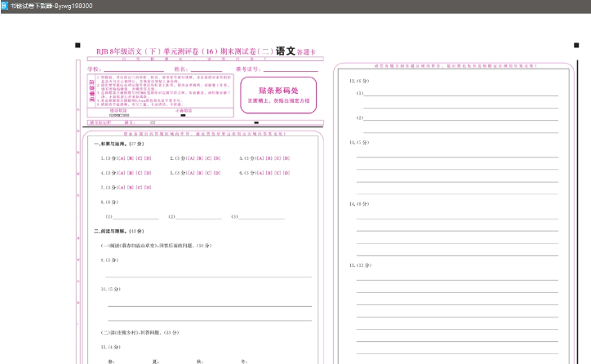Image resolution: width=591 pixels, height=364 pixels.
Task: Click option [B] of question 1
Action: (131, 158)
